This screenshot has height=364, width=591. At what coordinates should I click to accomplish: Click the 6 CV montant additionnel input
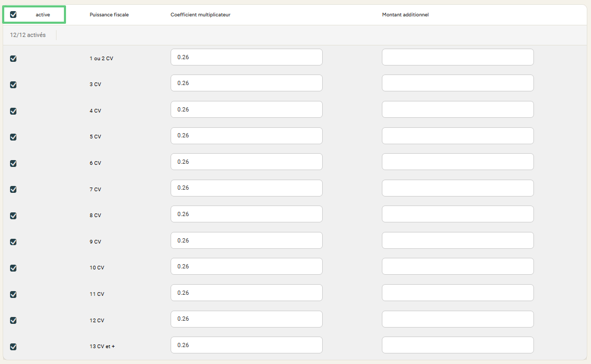pyautogui.click(x=458, y=162)
